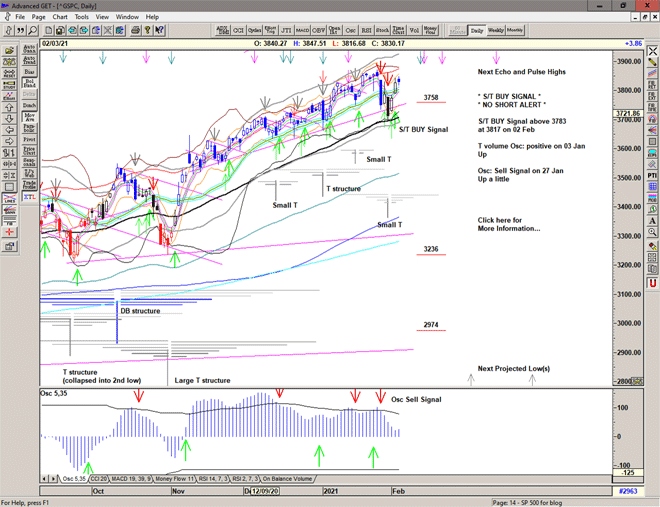Open the Chart menu
This screenshot has width=660, height=507.
coord(60,17)
